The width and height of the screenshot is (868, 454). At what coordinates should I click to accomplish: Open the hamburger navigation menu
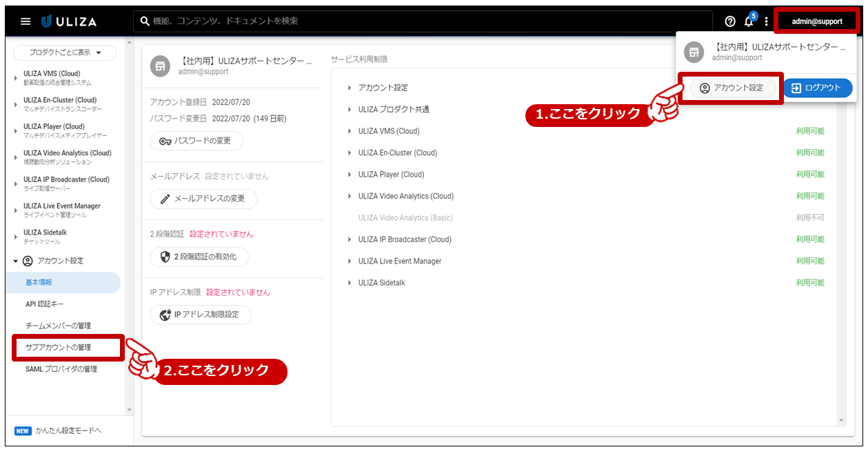[x=26, y=21]
